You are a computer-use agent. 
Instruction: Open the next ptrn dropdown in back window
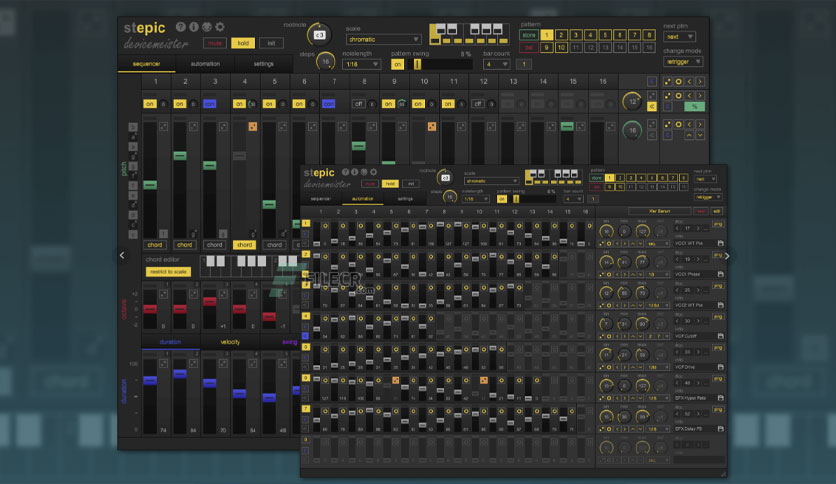(x=680, y=37)
